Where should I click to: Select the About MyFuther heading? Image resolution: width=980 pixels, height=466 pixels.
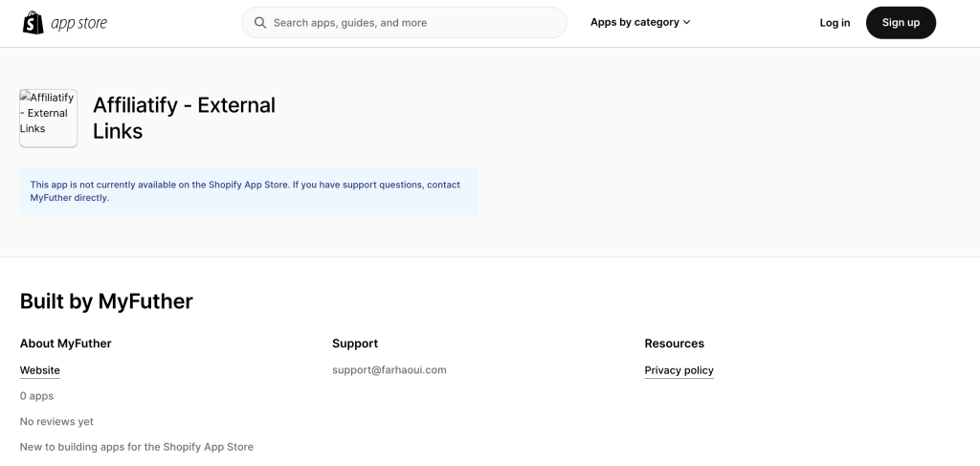tap(65, 344)
